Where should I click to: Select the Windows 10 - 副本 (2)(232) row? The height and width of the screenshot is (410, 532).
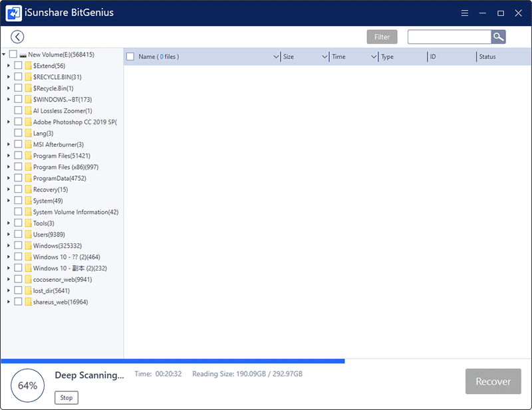[x=70, y=268]
